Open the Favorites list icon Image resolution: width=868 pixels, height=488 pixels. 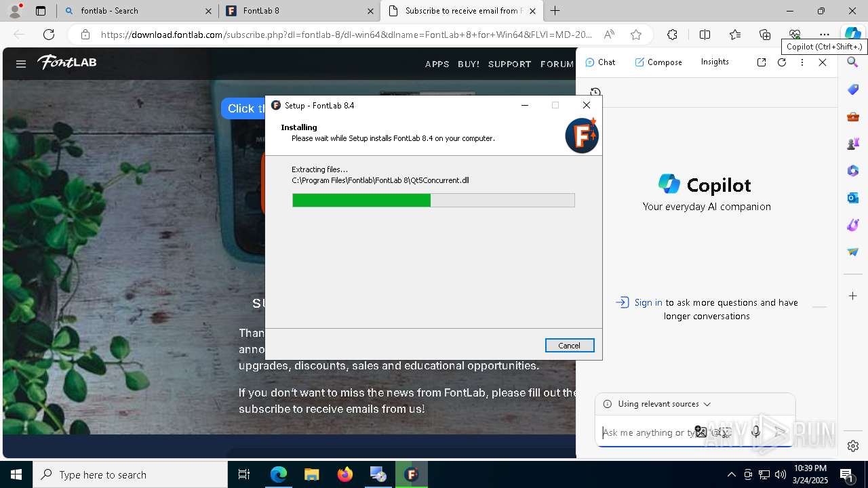point(735,35)
